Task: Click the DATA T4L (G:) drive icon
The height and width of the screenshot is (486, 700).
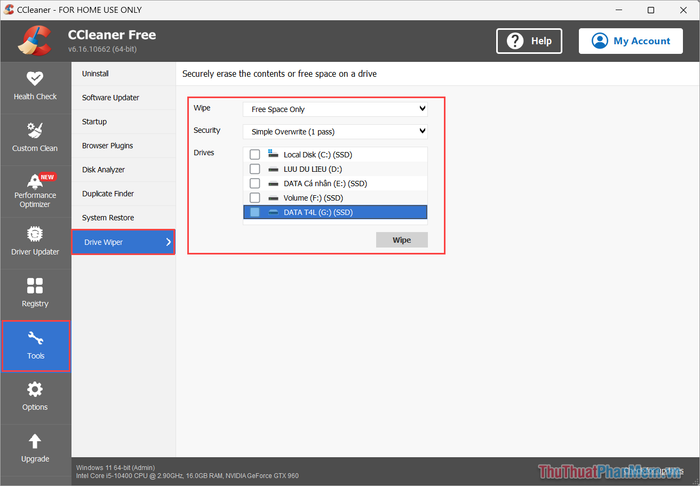Action: [x=273, y=212]
